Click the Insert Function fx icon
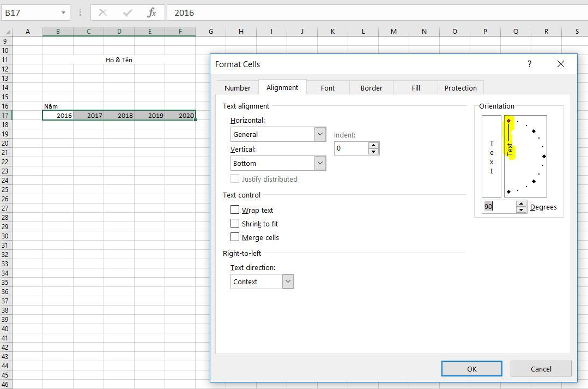 [x=151, y=13]
